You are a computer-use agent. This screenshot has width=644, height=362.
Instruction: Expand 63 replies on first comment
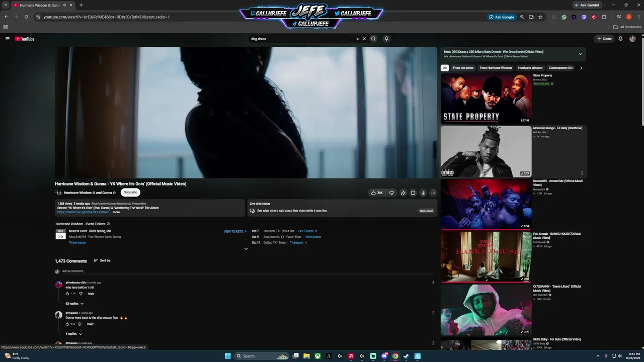pos(74,304)
